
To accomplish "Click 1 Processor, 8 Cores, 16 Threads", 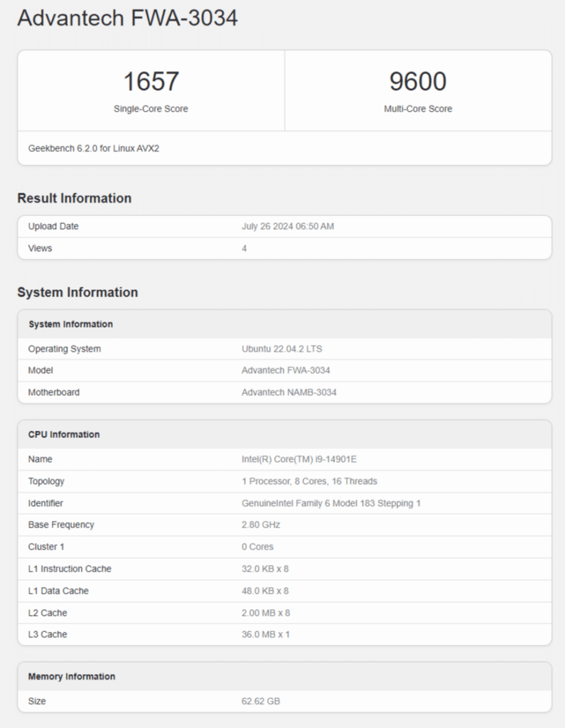I will coord(310,481).
